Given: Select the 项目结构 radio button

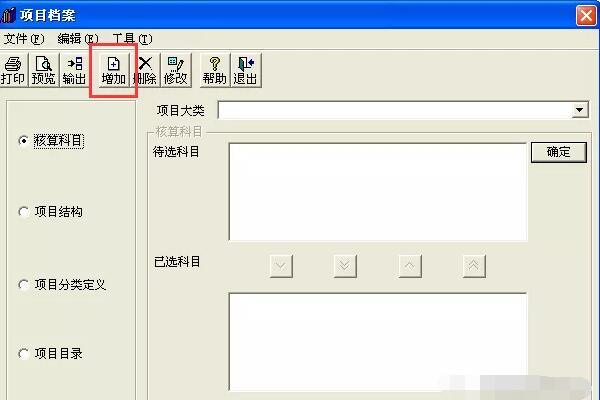Looking at the screenshot, I should [x=24, y=212].
